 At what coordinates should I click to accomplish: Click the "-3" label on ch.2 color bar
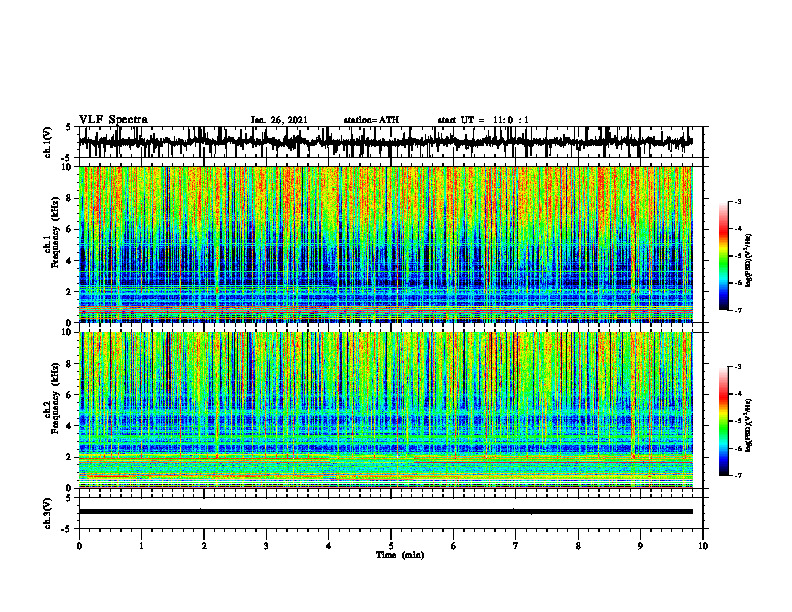[738, 367]
